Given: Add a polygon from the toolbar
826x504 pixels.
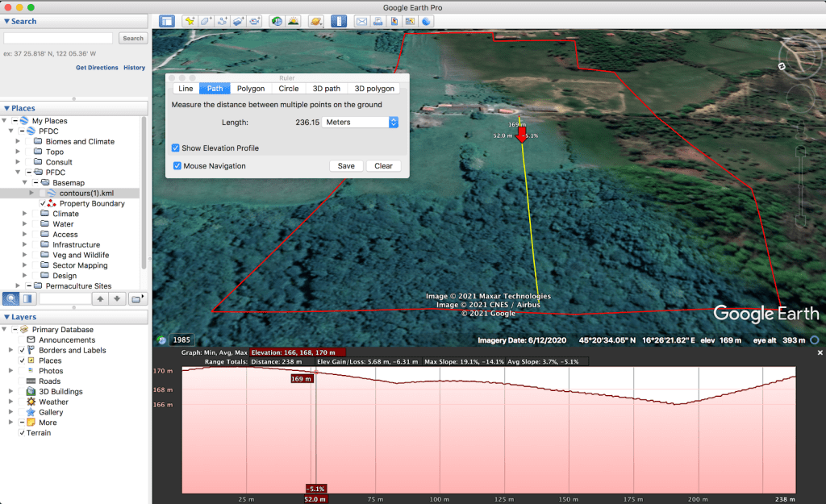Looking at the screenshot, I should click(206, 21).
